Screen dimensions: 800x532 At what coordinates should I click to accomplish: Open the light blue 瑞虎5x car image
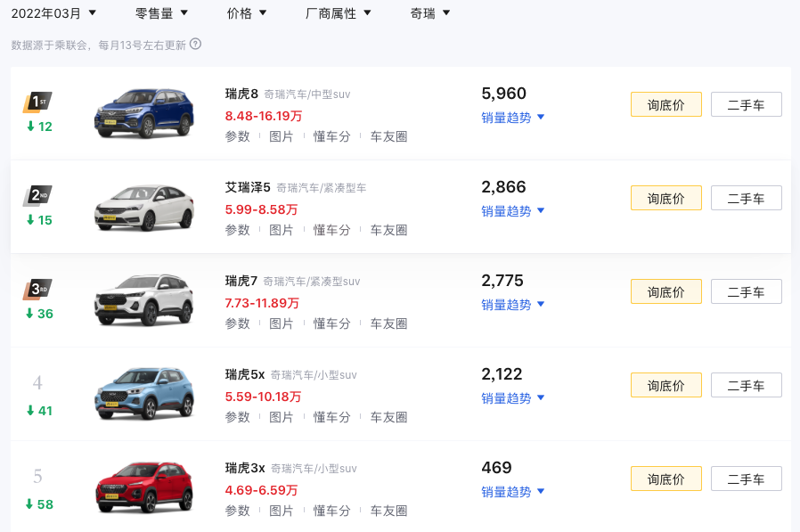(x=144, y=394)
